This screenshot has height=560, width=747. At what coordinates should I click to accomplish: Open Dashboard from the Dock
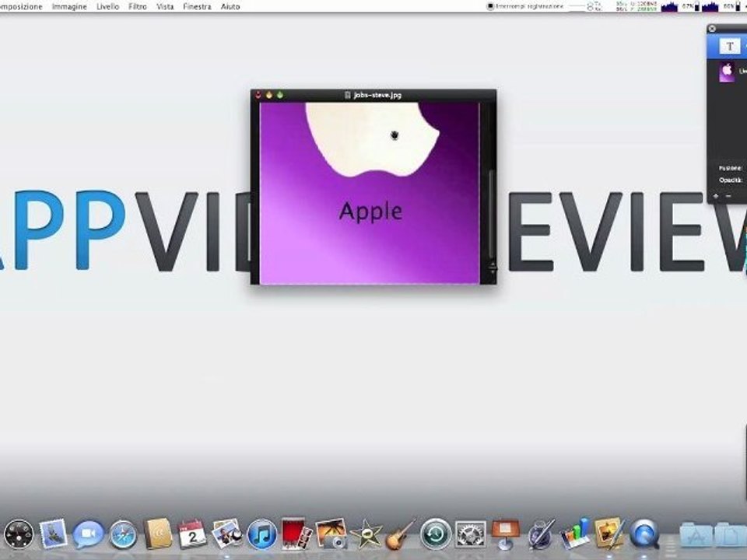19,534
